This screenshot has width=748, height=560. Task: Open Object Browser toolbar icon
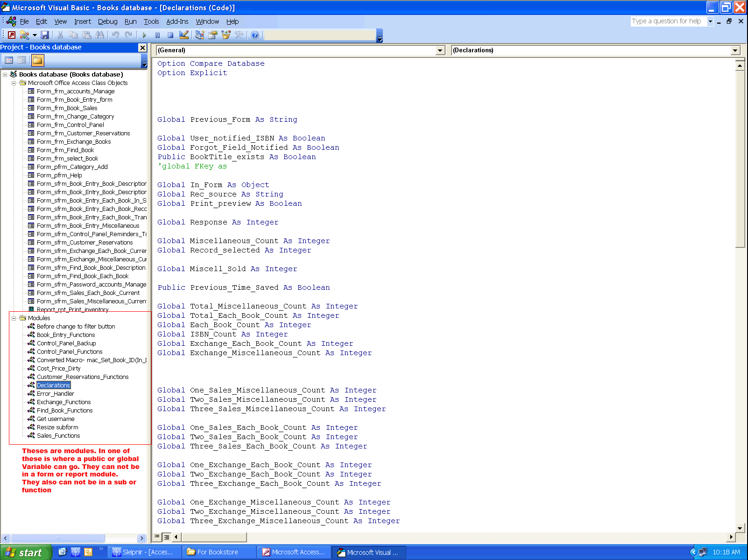[226, 35]
